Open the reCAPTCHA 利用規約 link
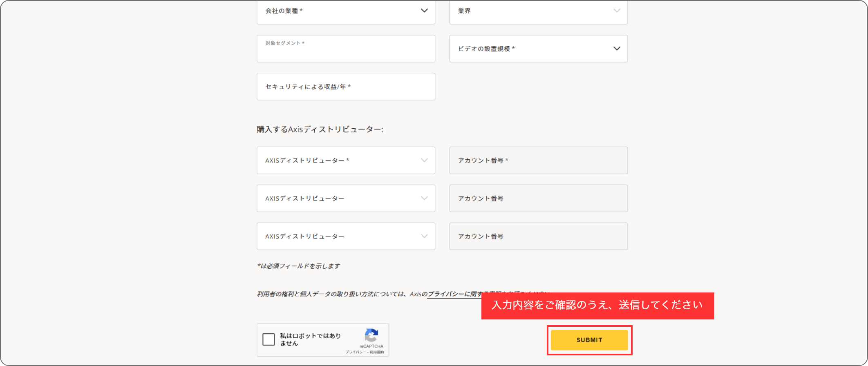 tap(377, 352)
